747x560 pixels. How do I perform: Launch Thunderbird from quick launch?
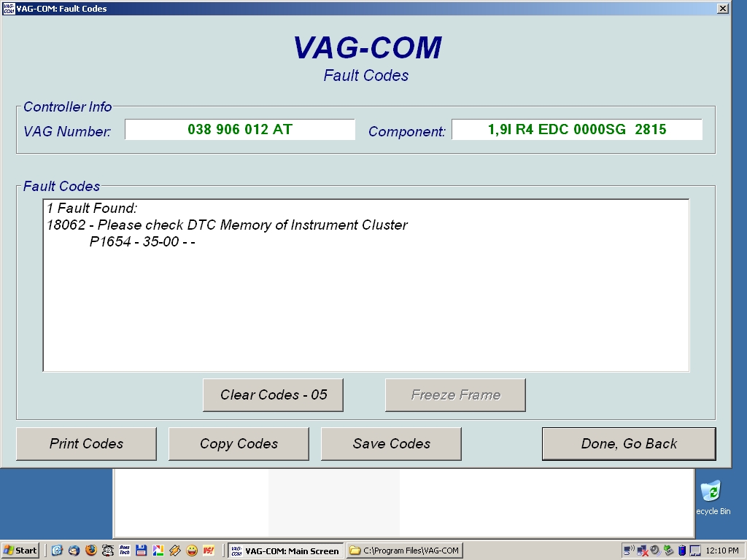[x=74, y=551]
